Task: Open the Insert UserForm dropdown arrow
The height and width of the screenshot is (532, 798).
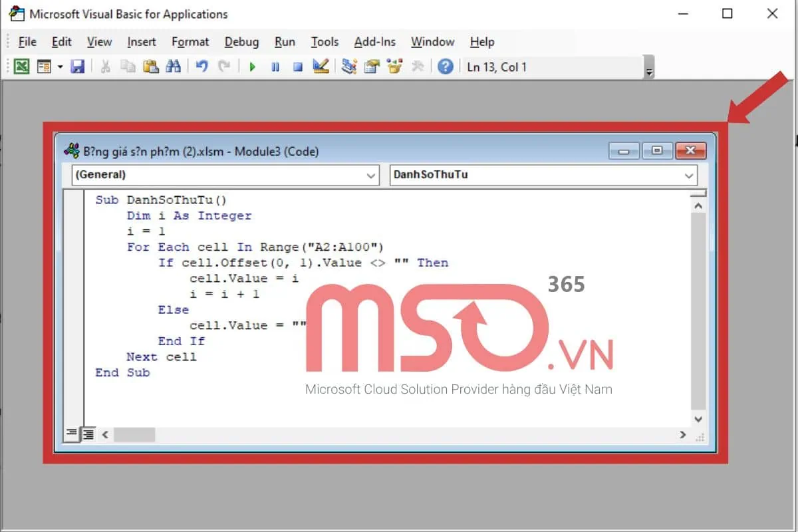Action: (x=59, y=66)
